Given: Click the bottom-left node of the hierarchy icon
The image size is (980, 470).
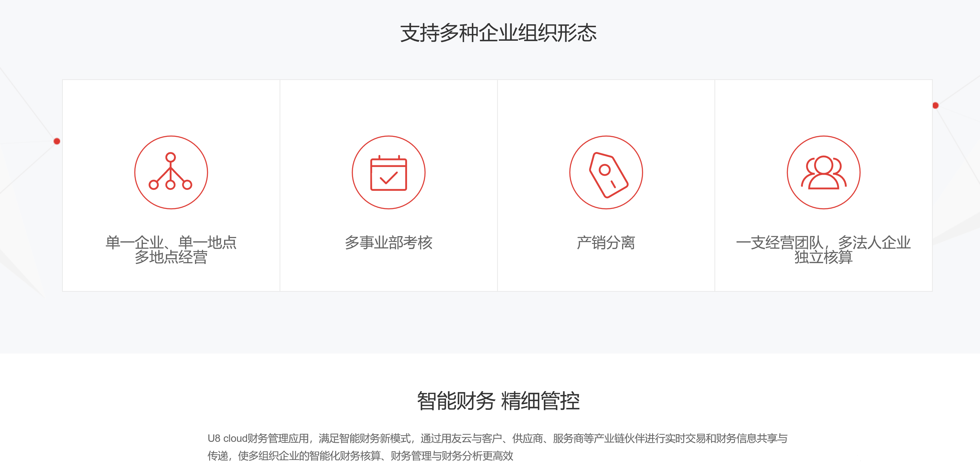Looking at the screenshot, I should click(154, 185).
